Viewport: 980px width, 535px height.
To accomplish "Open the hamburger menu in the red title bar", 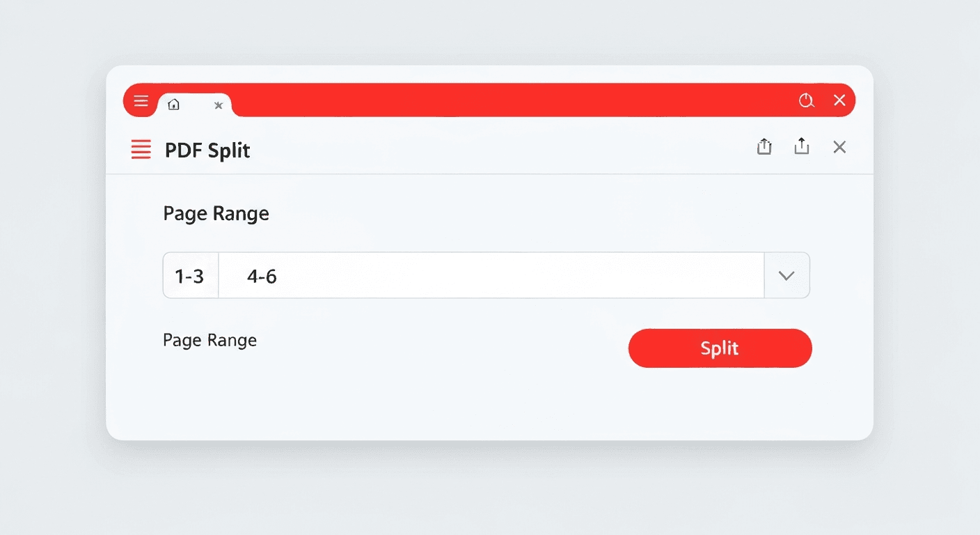I will [x=140, y=101].
